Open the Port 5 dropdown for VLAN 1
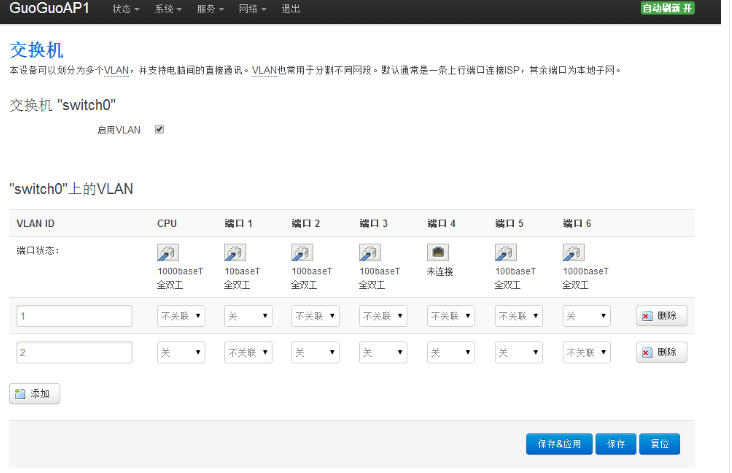The height and width of the screenshot is (473, 732). pos(519,316)
